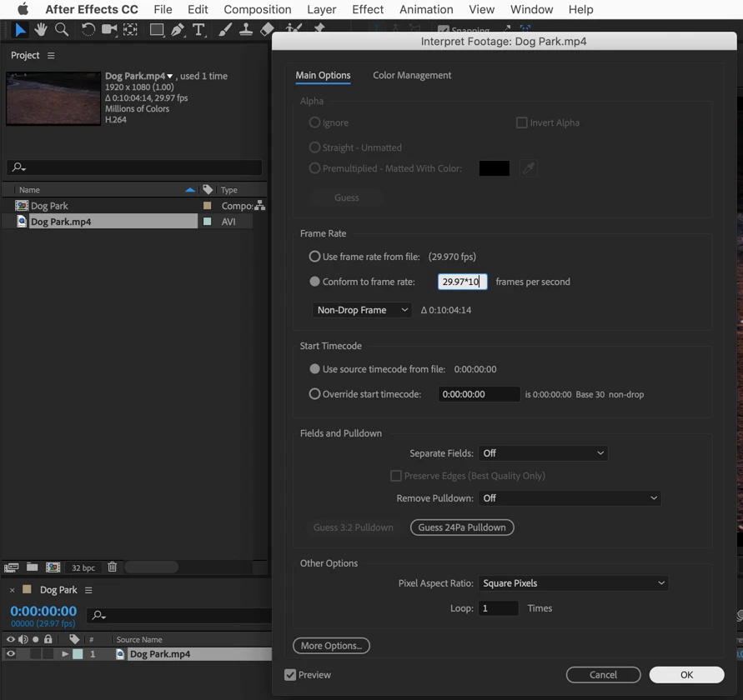This screenshot has height=700, width=743.
Task: Select Use source timecode from file
Action: point(314,368)
